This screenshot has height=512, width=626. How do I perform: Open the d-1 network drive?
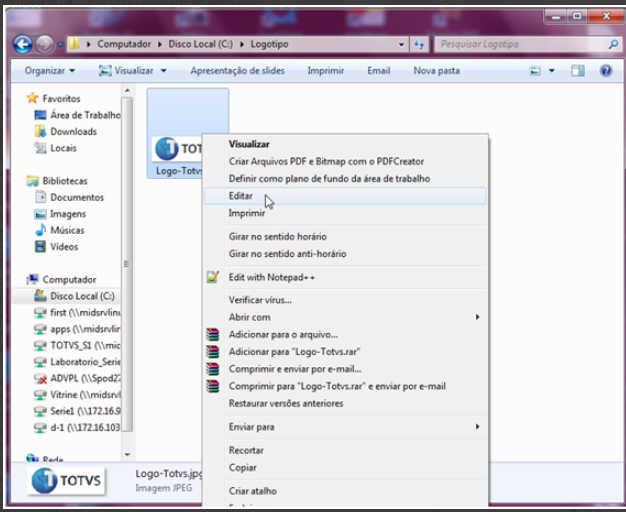[x=77, y=427]
